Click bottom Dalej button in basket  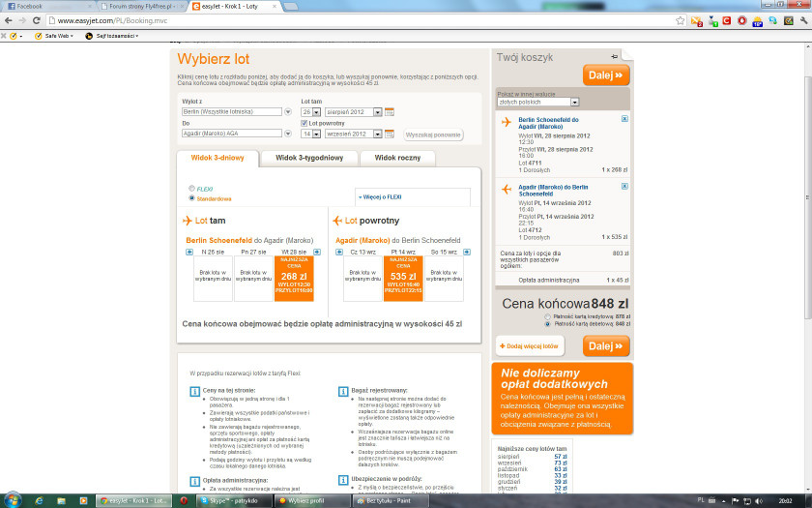pyautogui.click(x=606, y=346)
